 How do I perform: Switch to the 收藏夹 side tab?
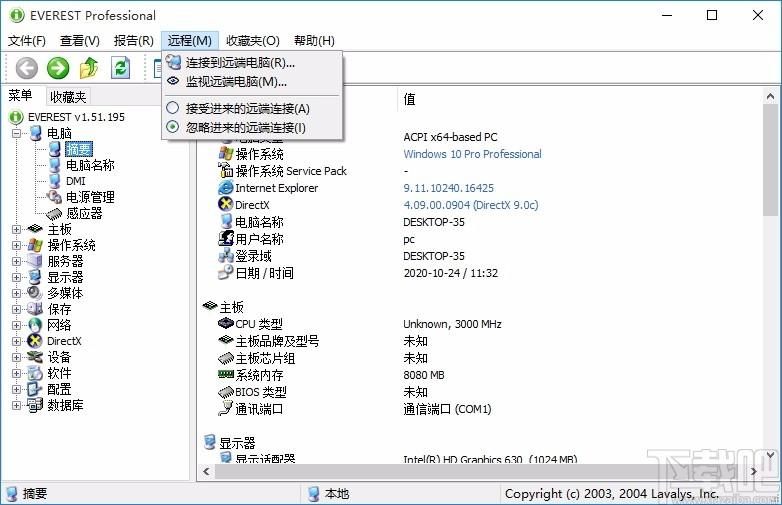(x=68, y=97)
